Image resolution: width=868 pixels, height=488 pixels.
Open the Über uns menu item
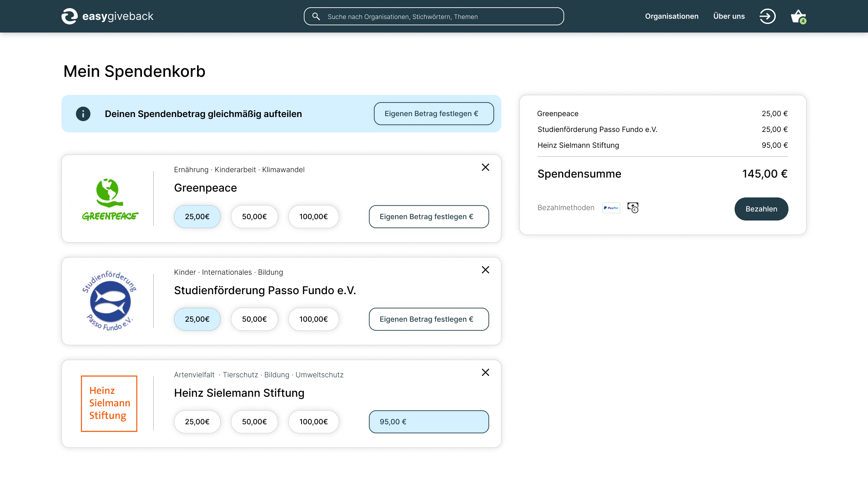(x=729, y=16)
